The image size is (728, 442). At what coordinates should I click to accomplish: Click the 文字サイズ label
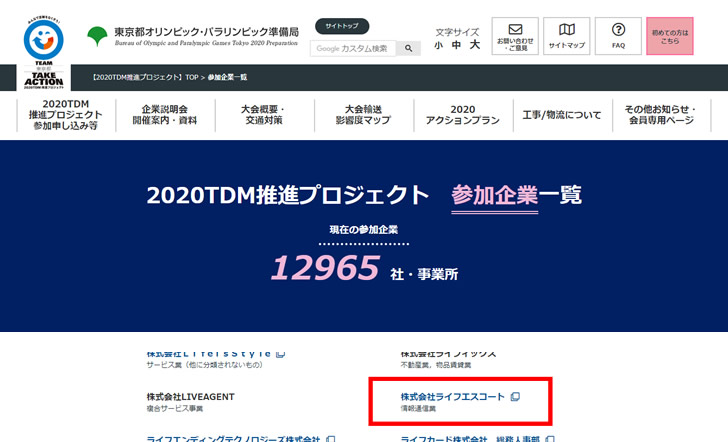point(457,32)
